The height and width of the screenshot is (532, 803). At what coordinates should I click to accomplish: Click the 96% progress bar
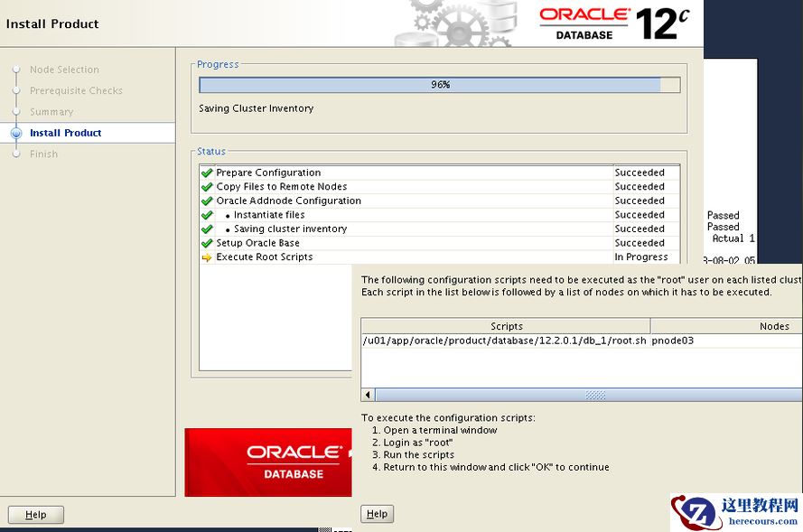(x=439, y=85)
